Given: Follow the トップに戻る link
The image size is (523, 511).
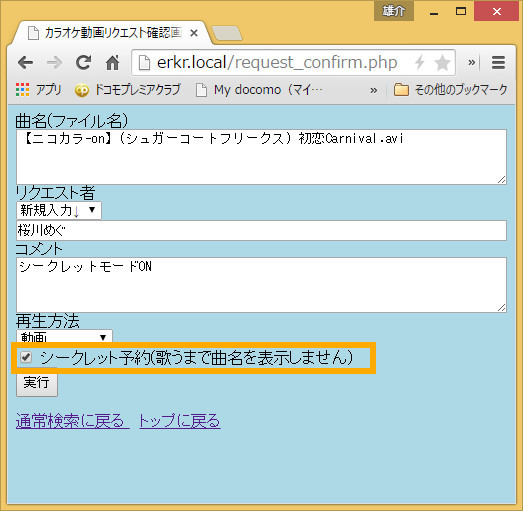Looking at the screenshot, I should coord(180,421).
